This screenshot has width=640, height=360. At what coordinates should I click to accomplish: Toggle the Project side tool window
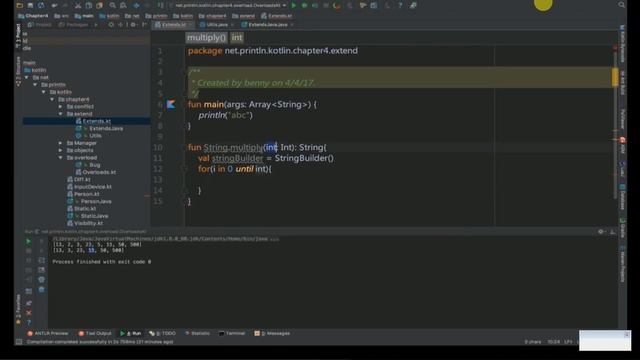[18, 36]
